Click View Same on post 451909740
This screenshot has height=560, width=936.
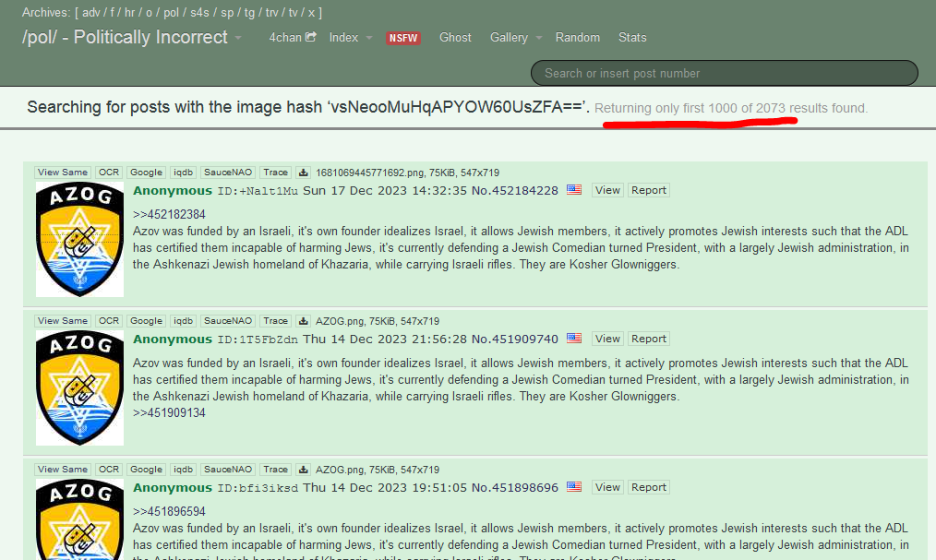pyautogui.click(x=63, y=321)
